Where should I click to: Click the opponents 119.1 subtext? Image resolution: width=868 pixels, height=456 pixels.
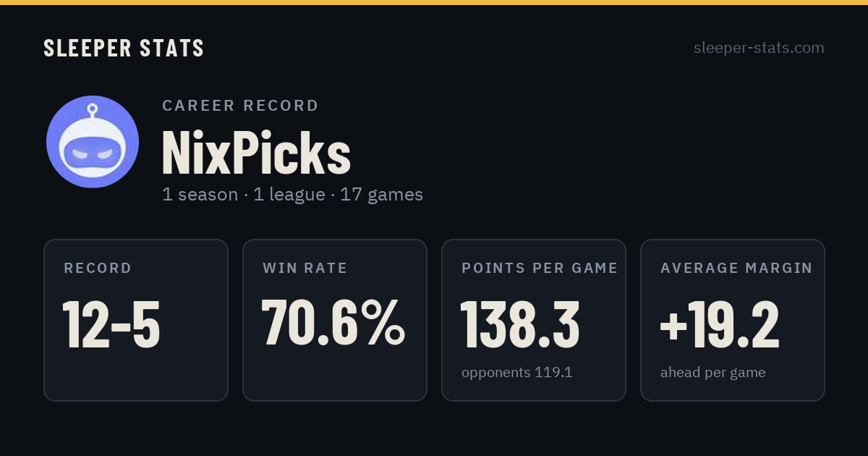click(516, 373)
